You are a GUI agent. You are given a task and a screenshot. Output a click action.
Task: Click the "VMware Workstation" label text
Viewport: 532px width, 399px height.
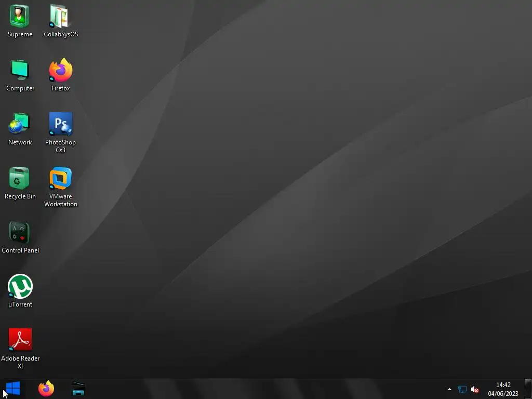61,200
